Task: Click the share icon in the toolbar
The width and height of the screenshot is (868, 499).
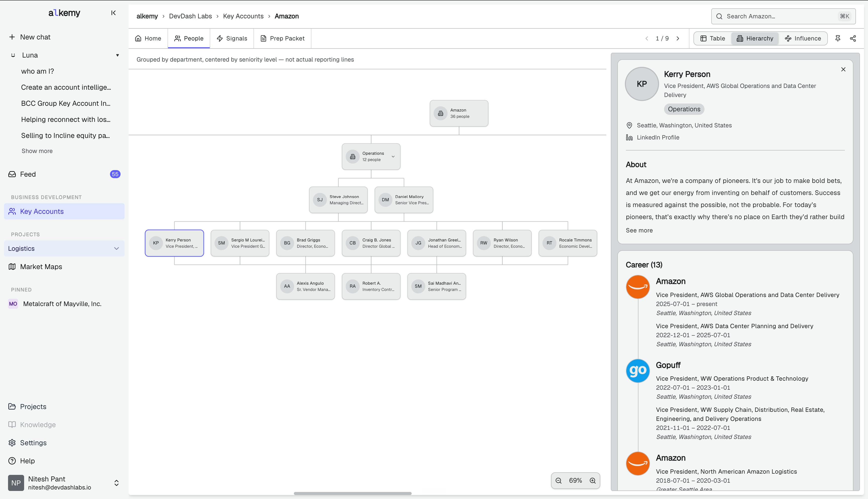Action: tap(853, 38)
